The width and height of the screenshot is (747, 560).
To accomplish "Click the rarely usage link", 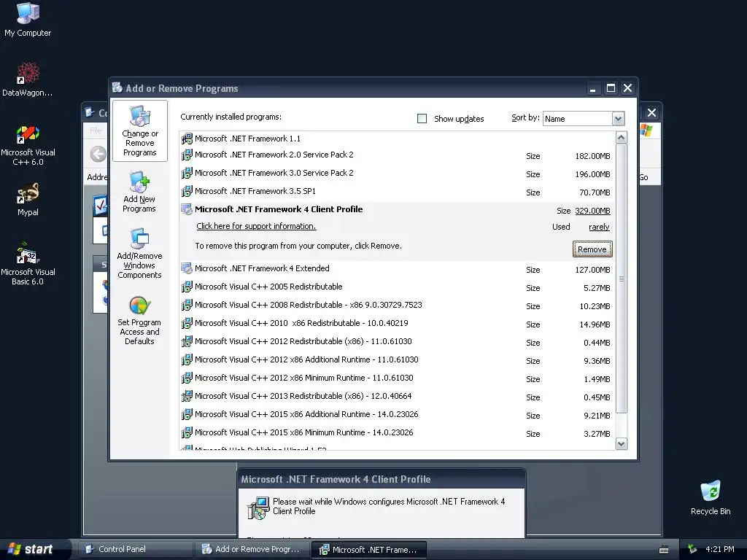I will pos(599,227).
